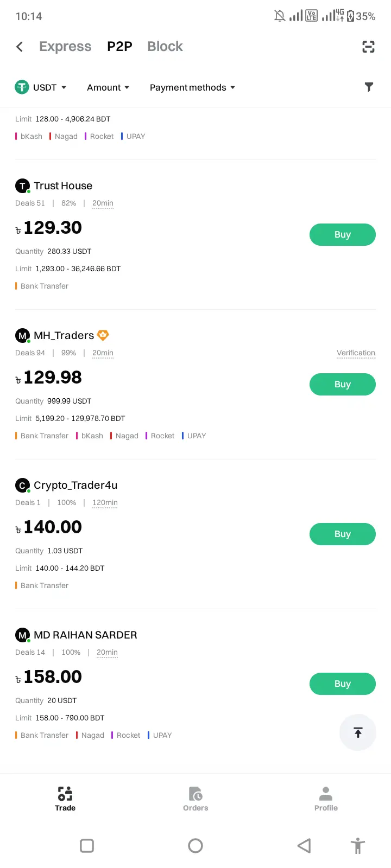This screenshot has height=868, width=391.
Task: Open the Orders tab icon
Action: [195, 794]
